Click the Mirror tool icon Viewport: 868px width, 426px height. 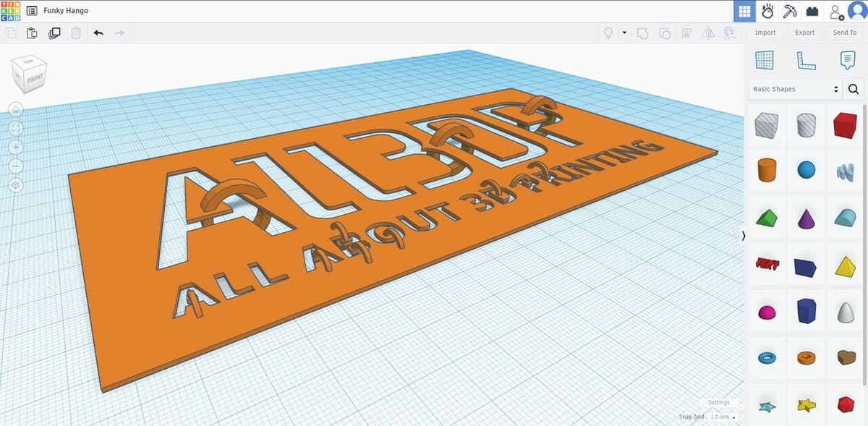[x=708, y=33]
